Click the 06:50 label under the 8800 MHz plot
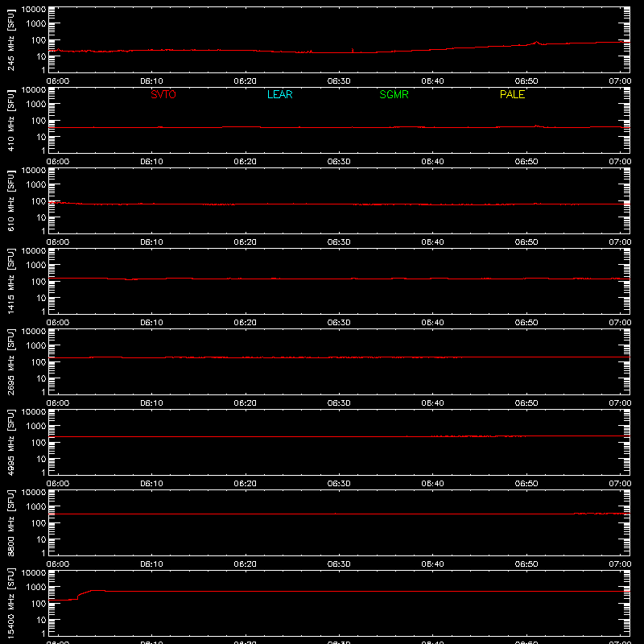Screen dimensions: 644x644 (x=526, y=564)
